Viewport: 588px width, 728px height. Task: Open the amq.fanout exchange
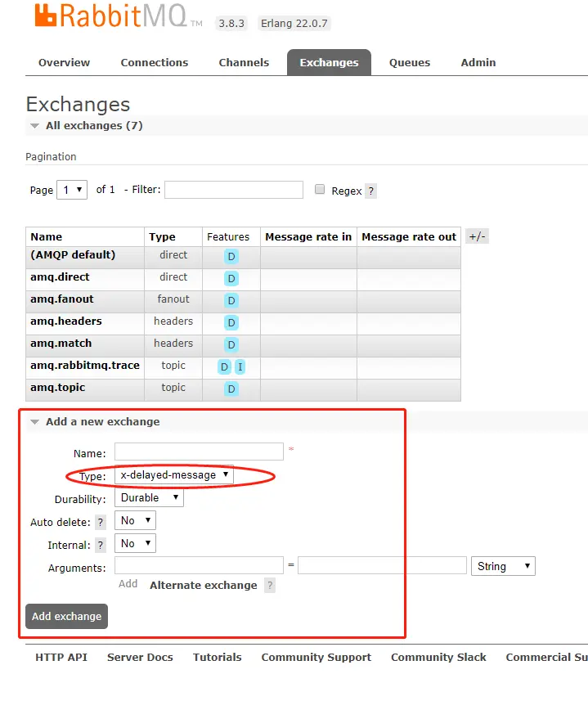point(61,299)
